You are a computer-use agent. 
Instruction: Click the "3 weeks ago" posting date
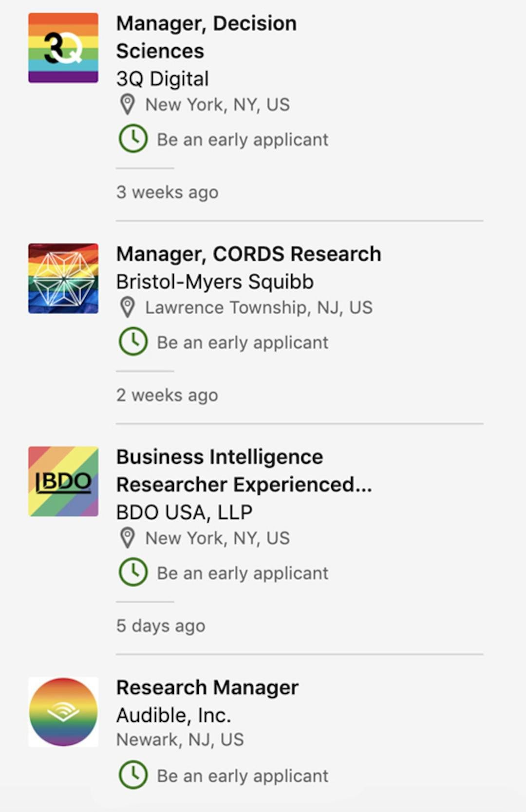pos(167,192)
